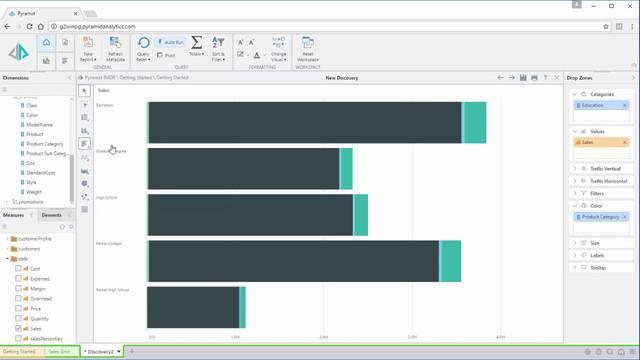This screenshot has width=640, height=360.
Task: Open the Totals sigma tool
Action: pos(197,42)
